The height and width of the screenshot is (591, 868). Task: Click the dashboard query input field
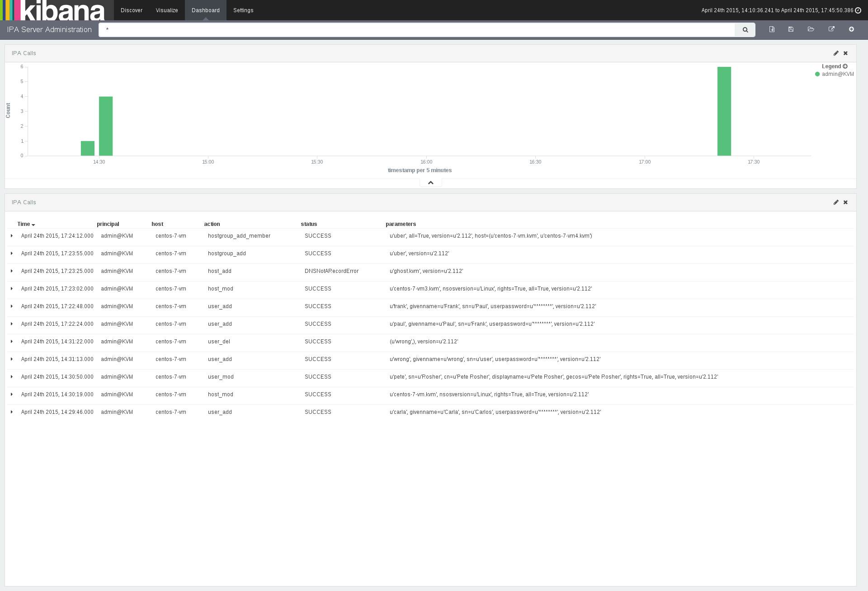click(416, 30)
